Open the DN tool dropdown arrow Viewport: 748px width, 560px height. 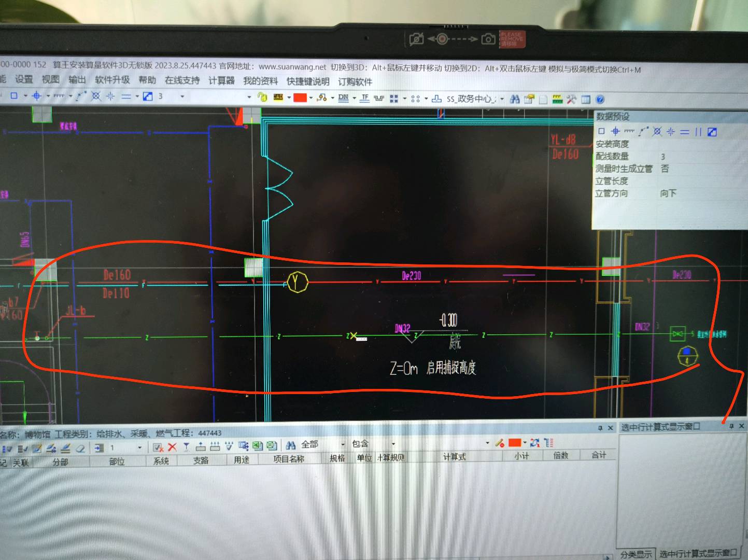(x=354, y=98)
